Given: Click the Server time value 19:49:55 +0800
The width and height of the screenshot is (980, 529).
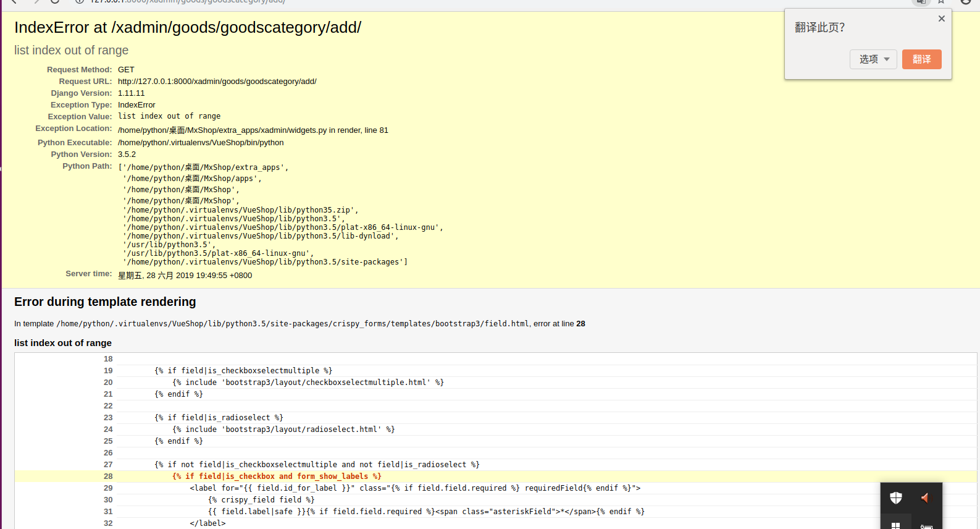Looking at the screenshot, I should (x=185, y=276).
